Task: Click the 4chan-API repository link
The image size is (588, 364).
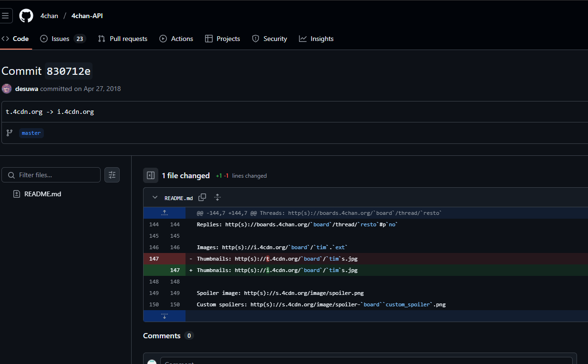Action: pos(87,16)
